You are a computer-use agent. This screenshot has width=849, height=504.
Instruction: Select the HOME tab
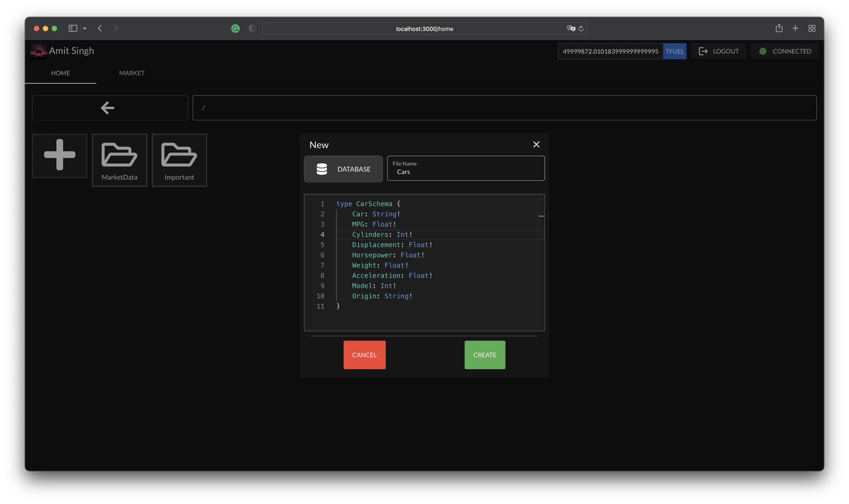tap(60, 73)
